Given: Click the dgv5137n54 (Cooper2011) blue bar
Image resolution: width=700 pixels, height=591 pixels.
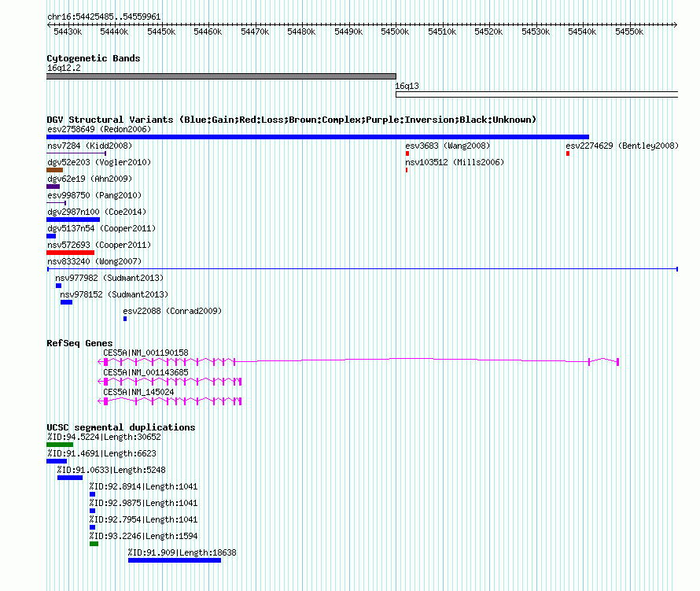Looking at the screenshot, I should (51, 236).
